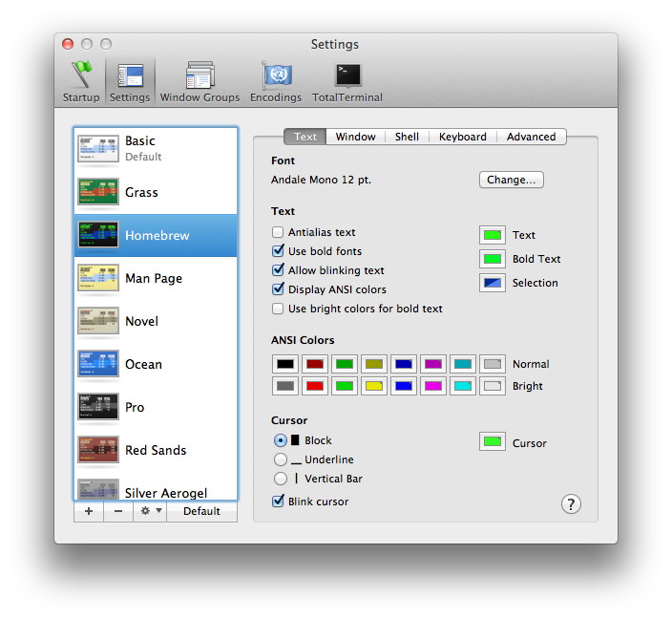Screen dimensions: 672x619
Task: Open the Encodings pane
Action: (276, 81)
